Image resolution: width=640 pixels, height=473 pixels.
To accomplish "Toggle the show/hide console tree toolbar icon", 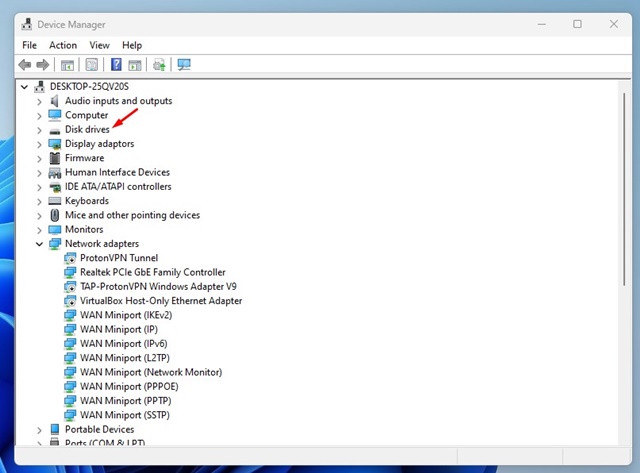I will point(67,64).
